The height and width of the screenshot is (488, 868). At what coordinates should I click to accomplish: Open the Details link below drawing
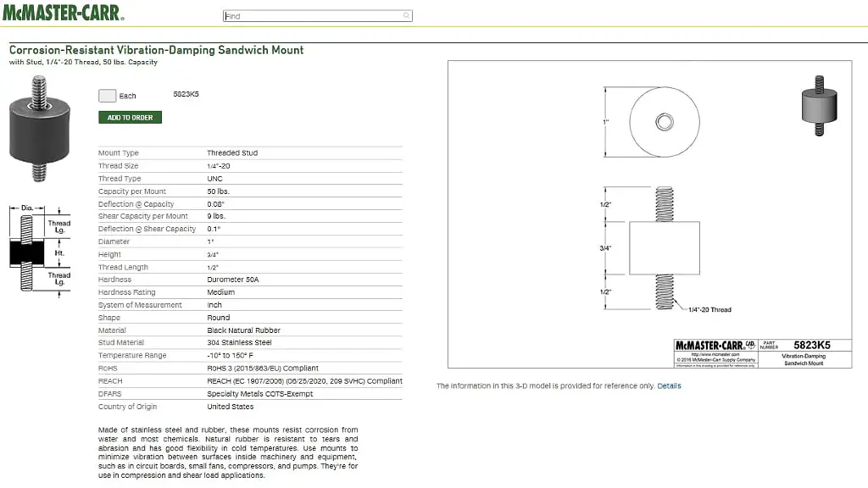point(669,385)
